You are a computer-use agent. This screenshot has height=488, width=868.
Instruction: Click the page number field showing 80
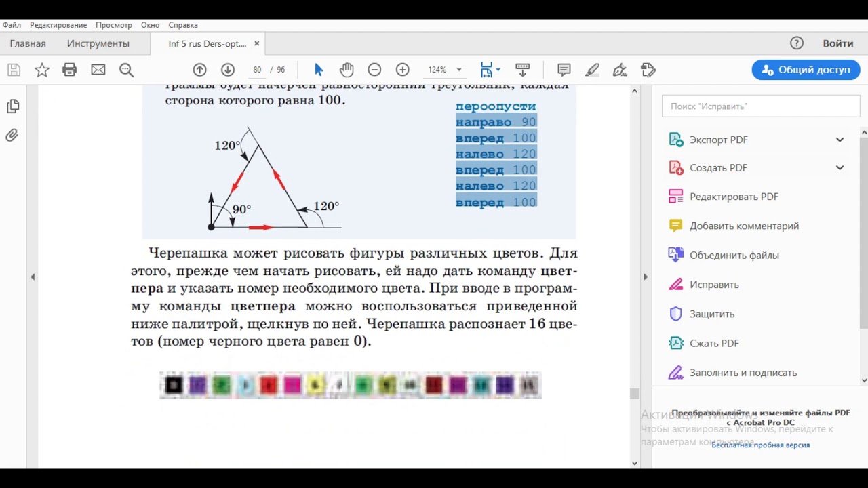pyautogui.click(x=257, y=70)
